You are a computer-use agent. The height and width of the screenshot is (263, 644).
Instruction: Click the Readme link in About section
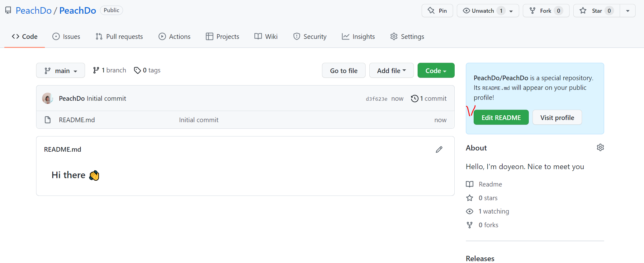click(x=490, y=184)
